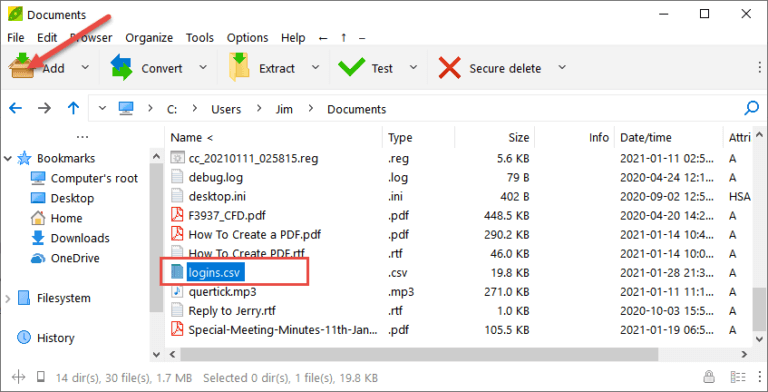
Task: Open the dropdown arrow next to Add
Action: [x=85, y=67]
